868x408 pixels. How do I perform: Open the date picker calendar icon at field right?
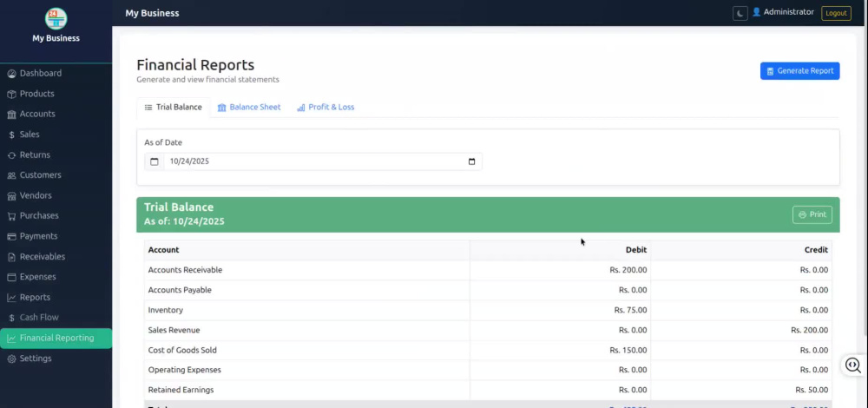pyautogui.click(x=471, y=161)
